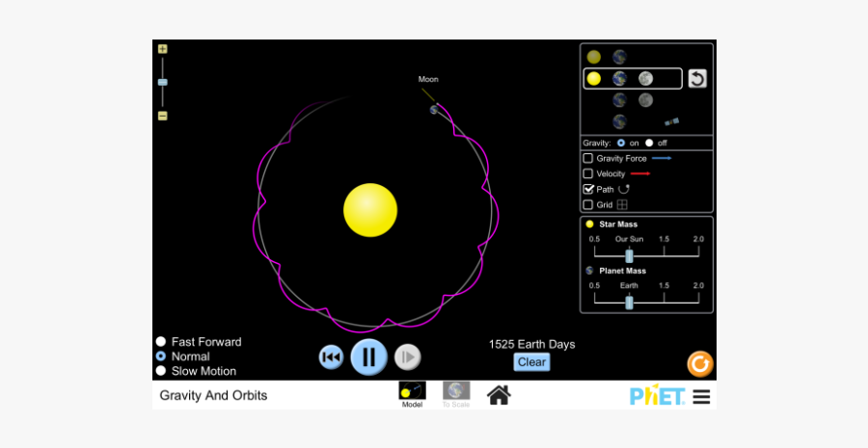The image size is (868, 448).
Task: Enable the Velocity checkbox
Action: 588,173
